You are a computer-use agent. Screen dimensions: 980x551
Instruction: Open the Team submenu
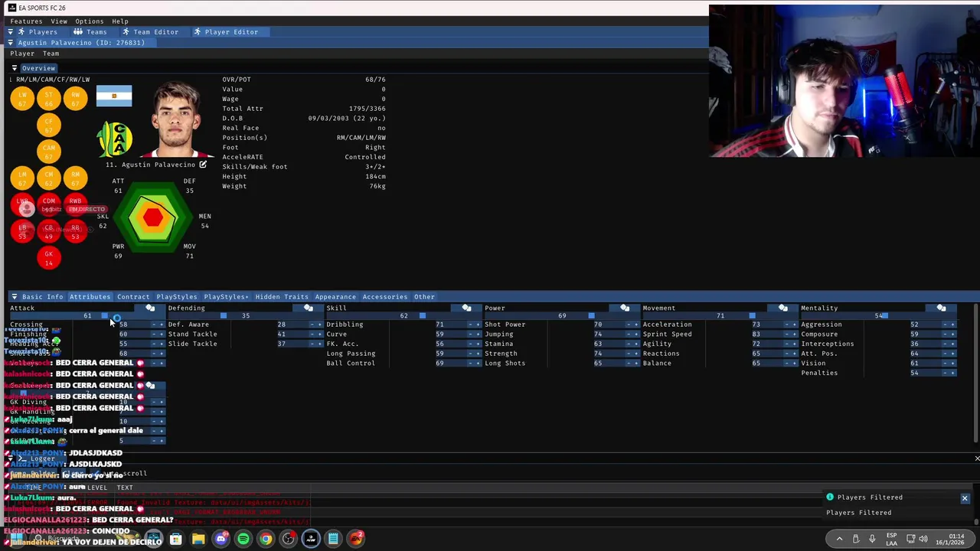pyautogui.click(x=51, y=54)
